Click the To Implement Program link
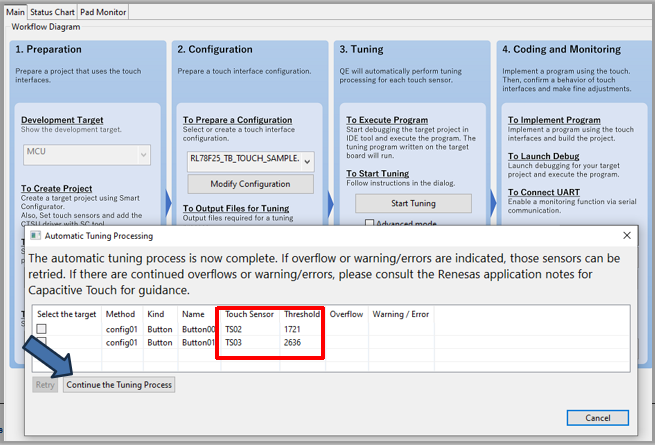The height and width of the screenshot is (445, 655). click(552, 120)
